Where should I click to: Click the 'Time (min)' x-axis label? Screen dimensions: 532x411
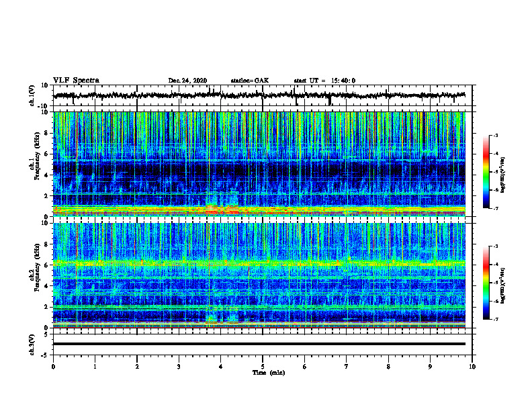point(269,373)
